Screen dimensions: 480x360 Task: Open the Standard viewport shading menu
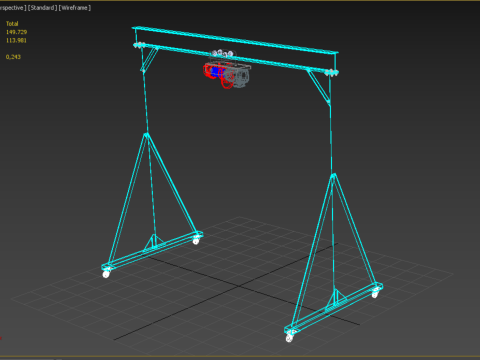coord(42,8)
